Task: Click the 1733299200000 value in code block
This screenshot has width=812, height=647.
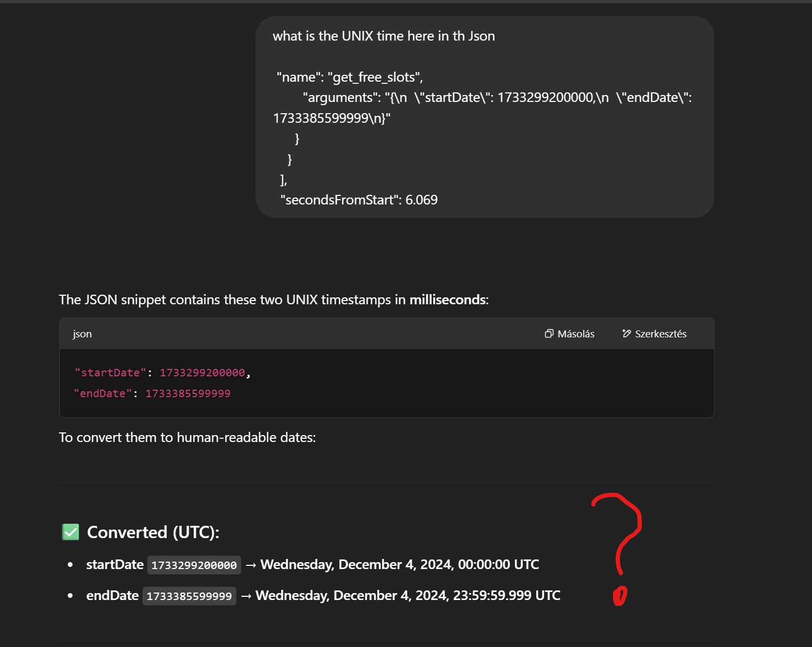Action: (x=202, y=373)
